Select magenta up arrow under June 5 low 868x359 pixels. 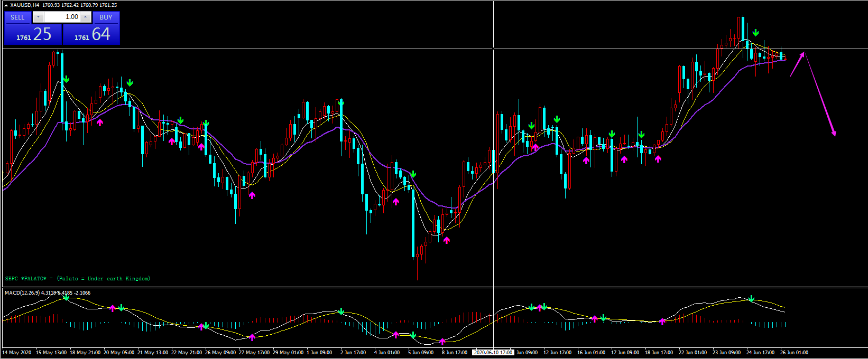coord(447,240)
